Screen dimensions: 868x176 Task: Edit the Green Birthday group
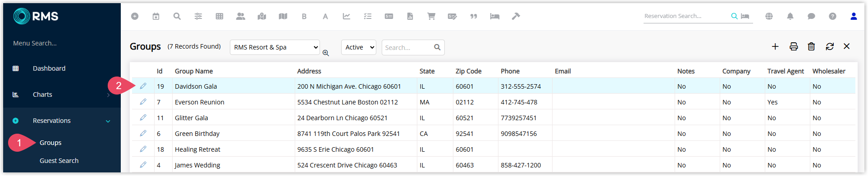point(143,133)
